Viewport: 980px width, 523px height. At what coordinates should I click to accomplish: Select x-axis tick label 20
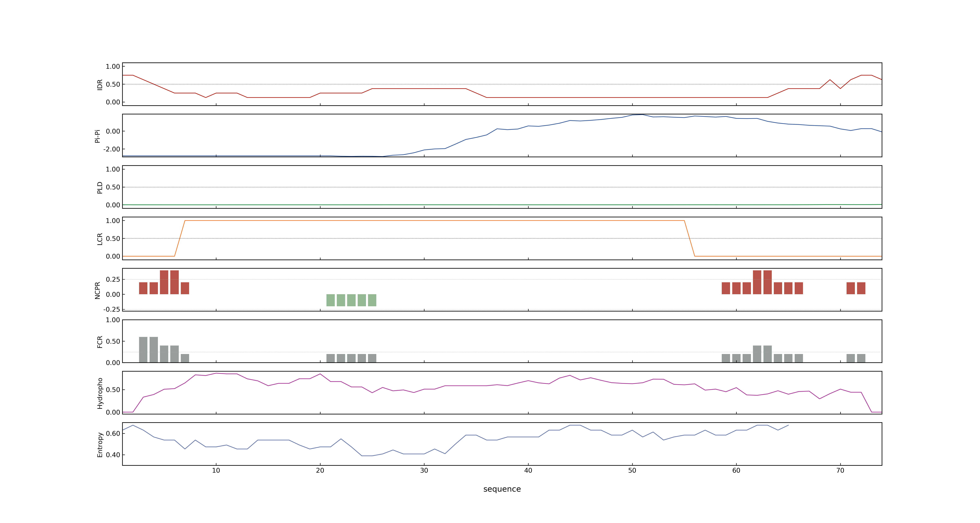tap(320, 470)
